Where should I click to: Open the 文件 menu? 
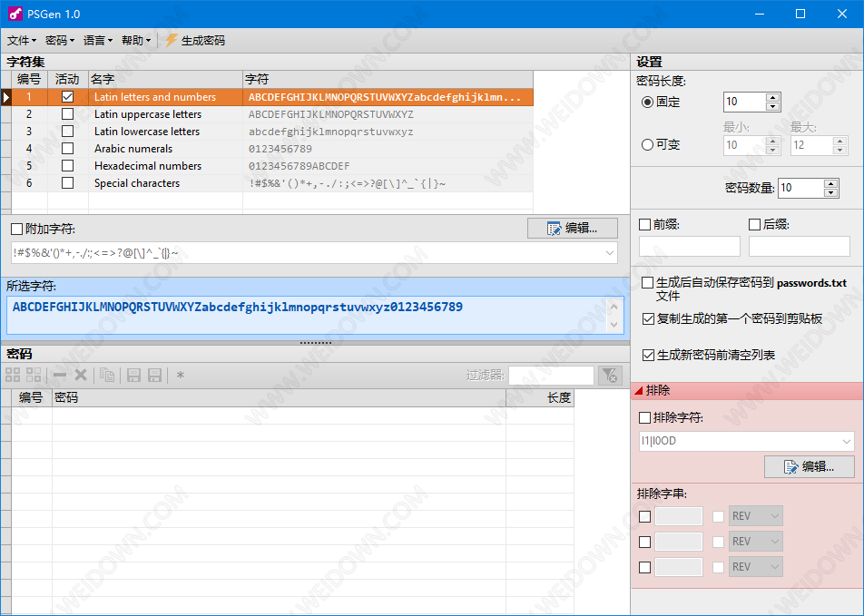click(x=22, y=40)
